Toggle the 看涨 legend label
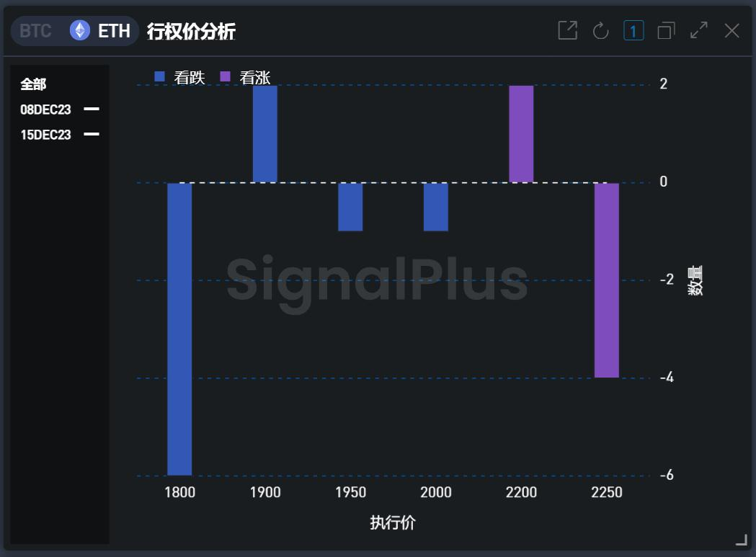 pos(255,78)
